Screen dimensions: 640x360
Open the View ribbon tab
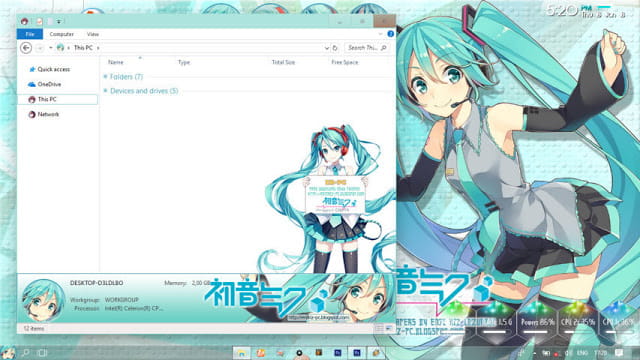(x=93, y=34)
